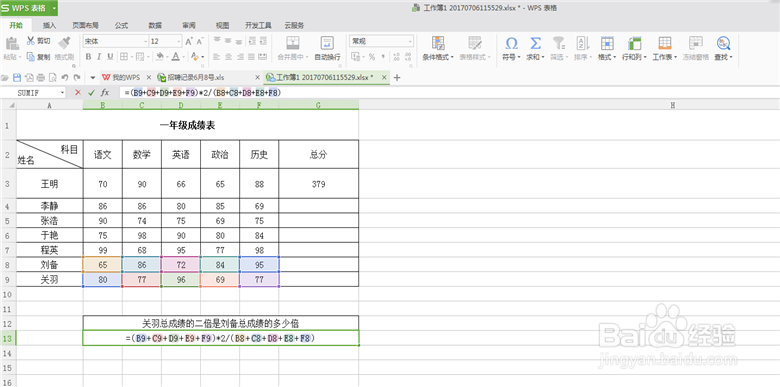
Task: Click the Rows and Columns (行和列) icon
Action: click(634, 43)
